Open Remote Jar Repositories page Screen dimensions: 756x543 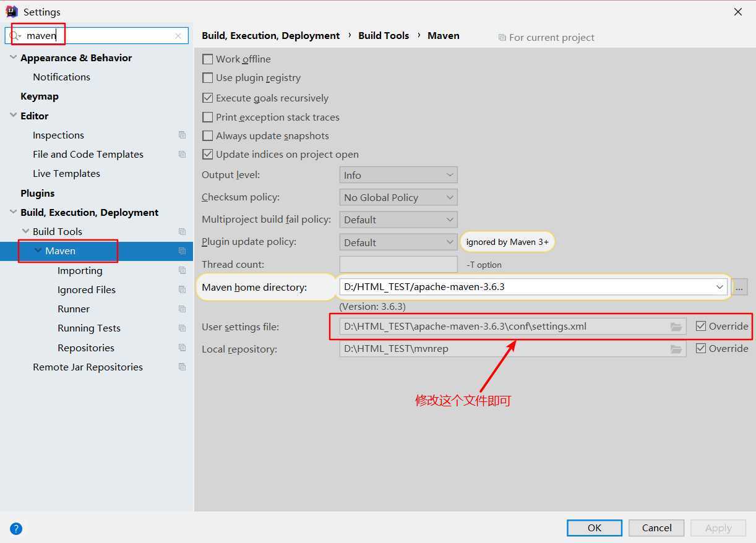[x=88, y=367]
